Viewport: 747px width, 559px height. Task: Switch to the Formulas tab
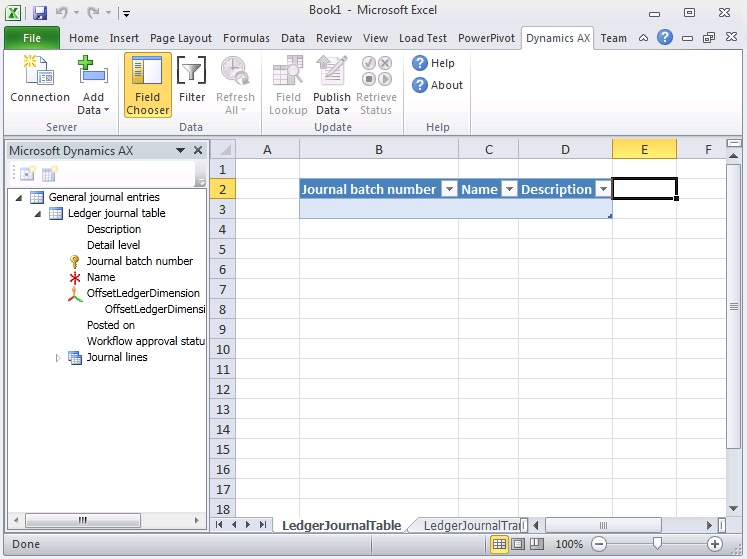246,38
